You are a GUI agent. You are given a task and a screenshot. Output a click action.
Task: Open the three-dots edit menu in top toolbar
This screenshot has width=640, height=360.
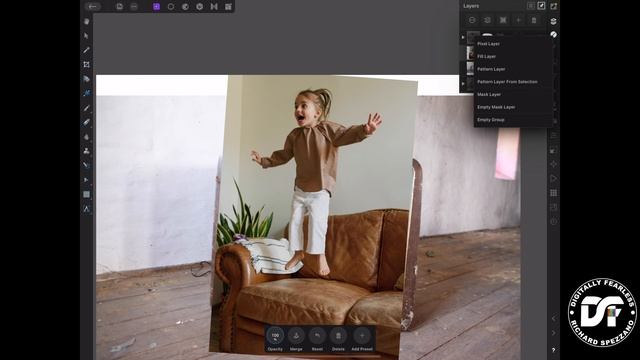click(134, 7)
